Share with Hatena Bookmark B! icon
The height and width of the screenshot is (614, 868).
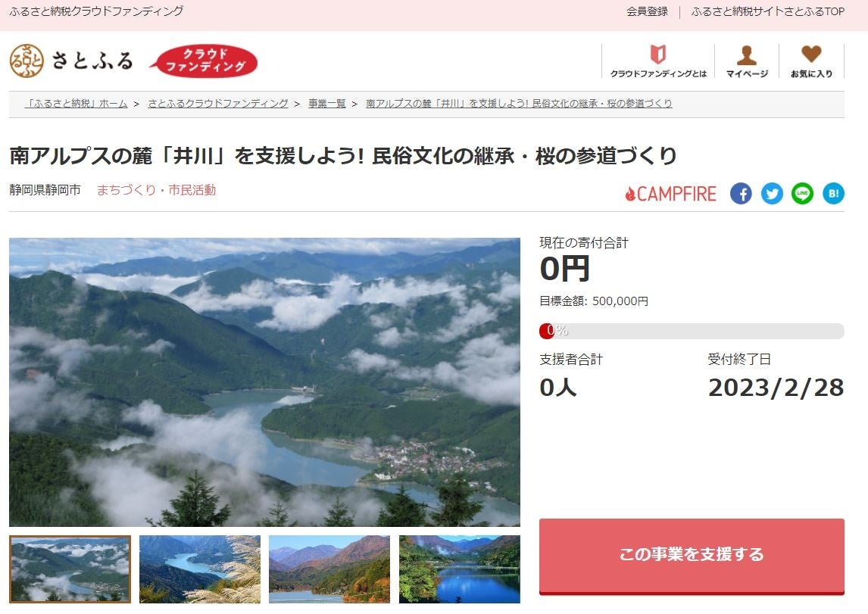tap(833, 194)
